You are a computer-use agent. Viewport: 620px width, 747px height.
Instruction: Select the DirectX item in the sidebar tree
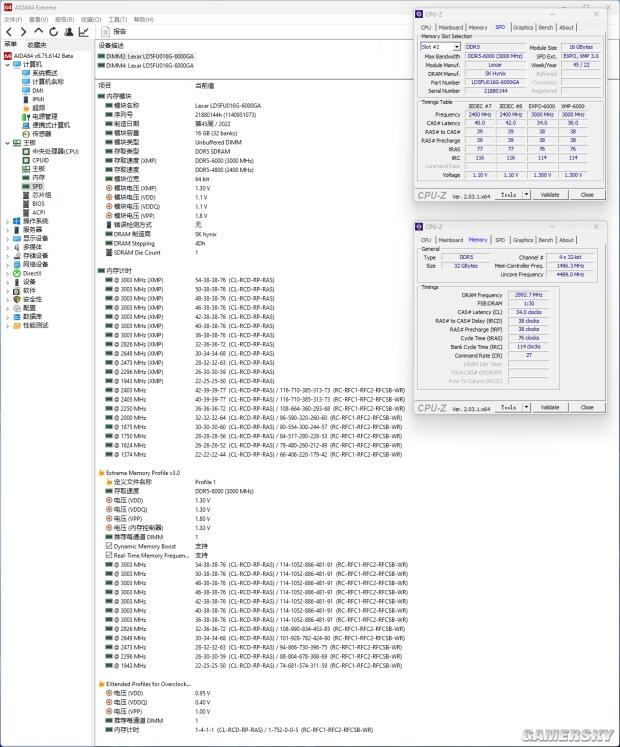click(31, 273)
